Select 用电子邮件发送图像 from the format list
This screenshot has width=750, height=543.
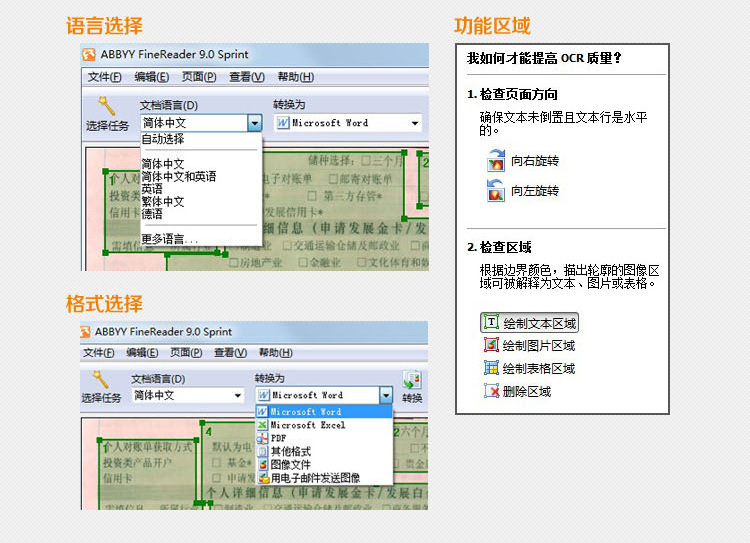315,478
